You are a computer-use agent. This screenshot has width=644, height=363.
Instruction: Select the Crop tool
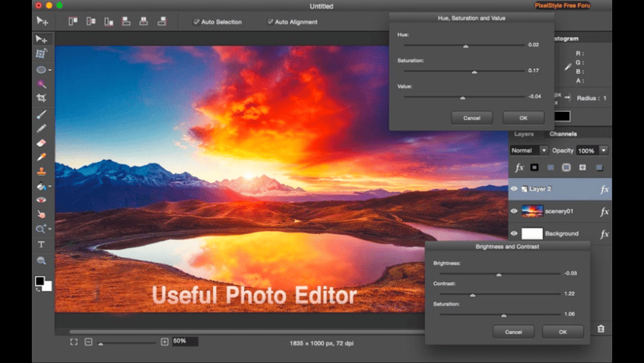[41, 98]
